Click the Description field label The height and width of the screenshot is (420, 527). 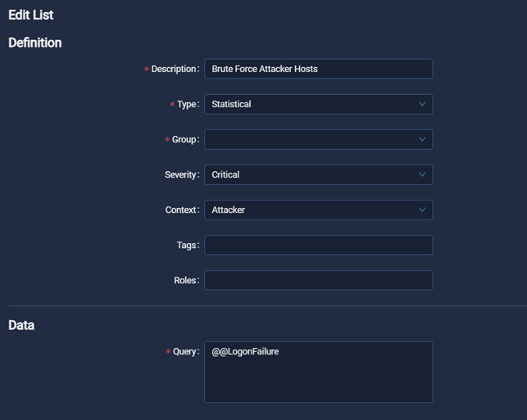point(174,70)
